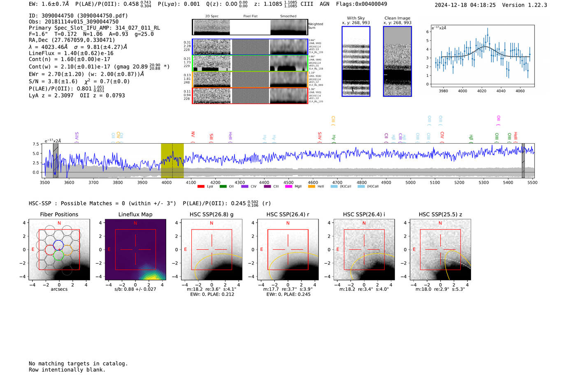Select the red-bordered 2D spectrum row

250,95
